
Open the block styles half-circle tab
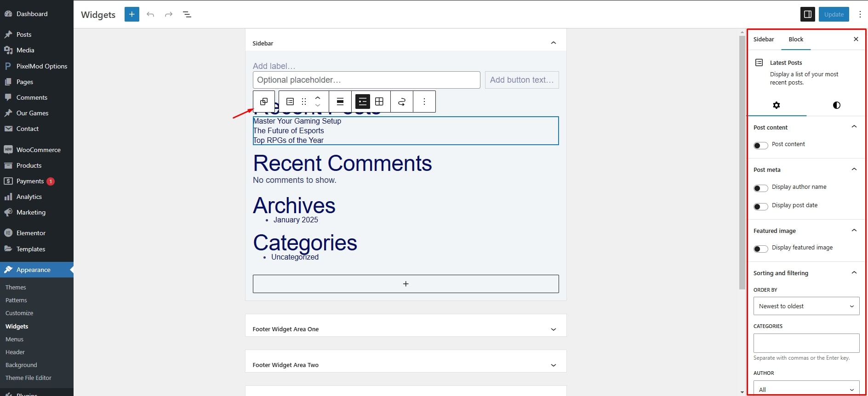click(837, 105)
